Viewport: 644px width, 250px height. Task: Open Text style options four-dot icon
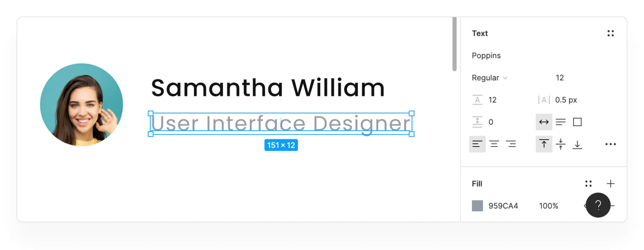click(x=610, y=33)
